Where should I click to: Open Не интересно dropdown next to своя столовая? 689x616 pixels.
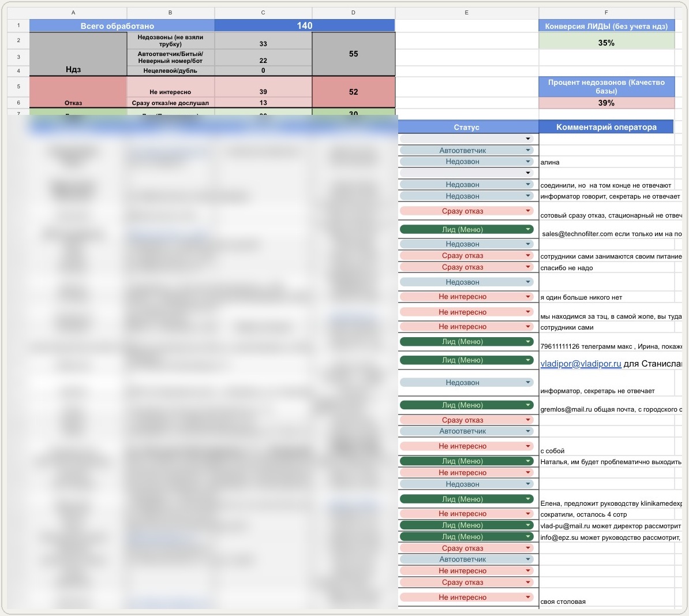pos(528,597)
